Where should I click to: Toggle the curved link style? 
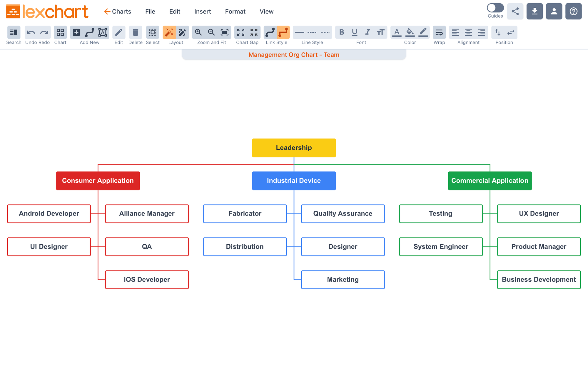[270, 32]
